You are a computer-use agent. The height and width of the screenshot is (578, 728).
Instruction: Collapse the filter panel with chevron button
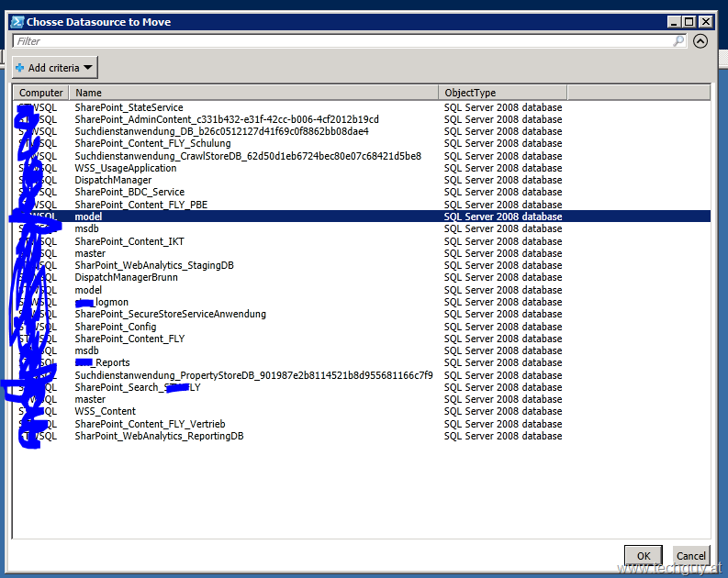700,41
